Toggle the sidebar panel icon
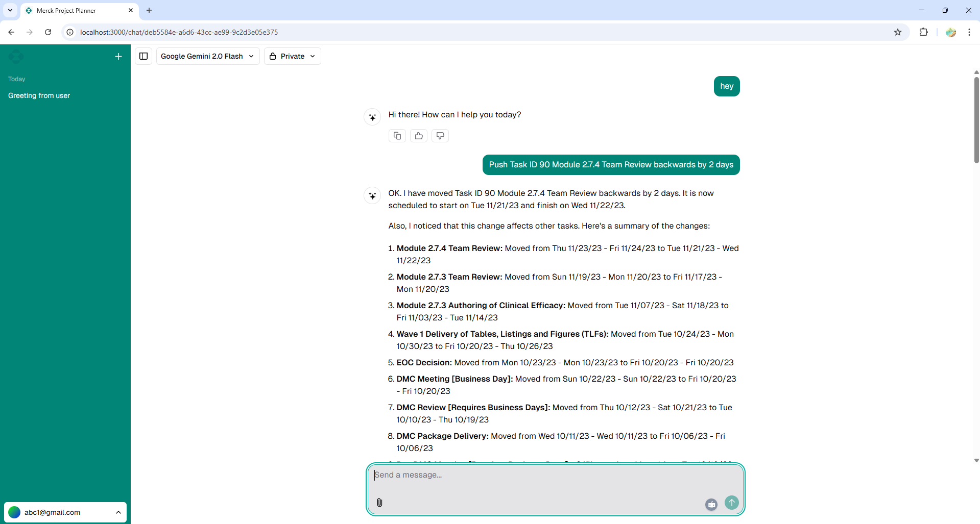This screenshot has height=524, width=980. [x=144, y=56]
